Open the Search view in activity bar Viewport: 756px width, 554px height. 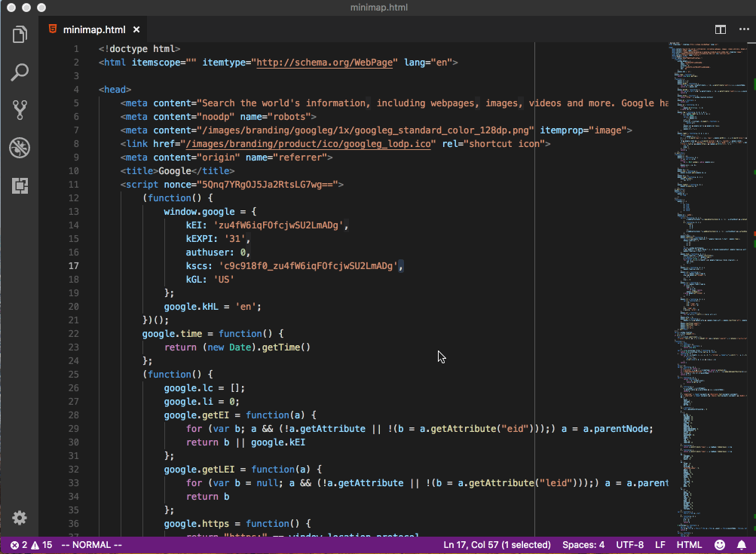click(20, 72)
